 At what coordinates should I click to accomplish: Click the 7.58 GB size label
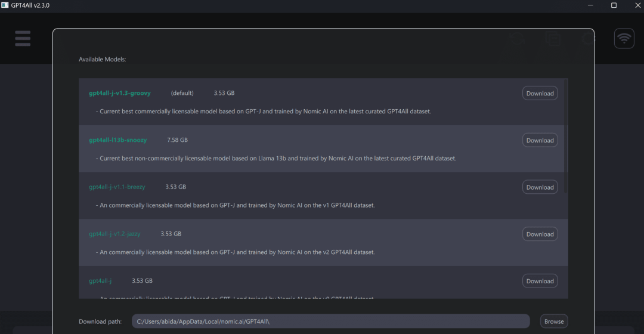(x=177, y=140)
